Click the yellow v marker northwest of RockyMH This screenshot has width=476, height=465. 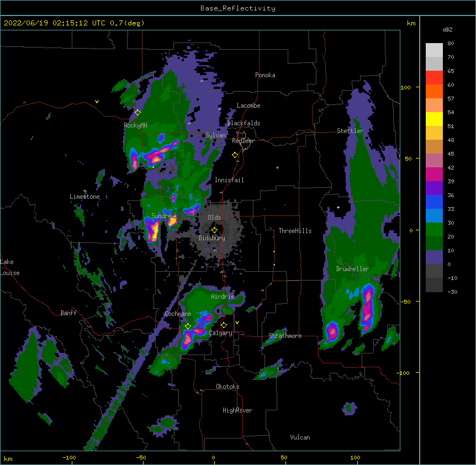97,102
